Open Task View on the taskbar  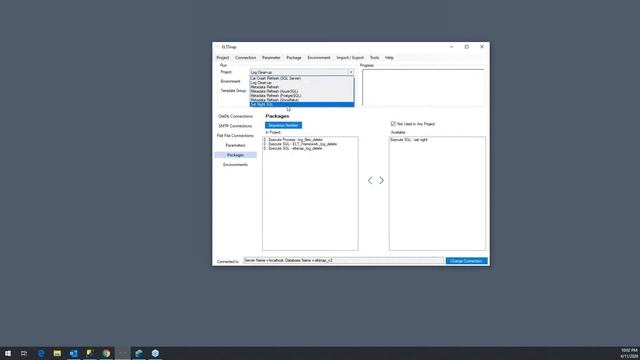[24, 353]
